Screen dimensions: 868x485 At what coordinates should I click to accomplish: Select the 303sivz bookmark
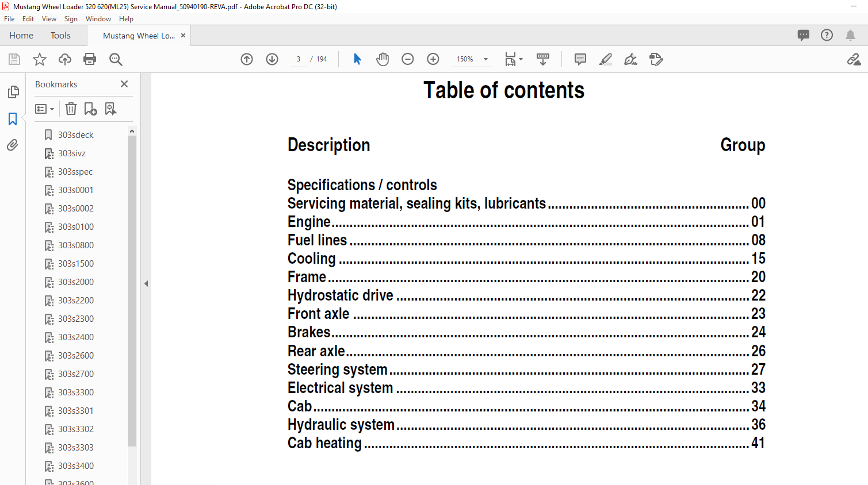pyautogui.click(x=71, y=153)
